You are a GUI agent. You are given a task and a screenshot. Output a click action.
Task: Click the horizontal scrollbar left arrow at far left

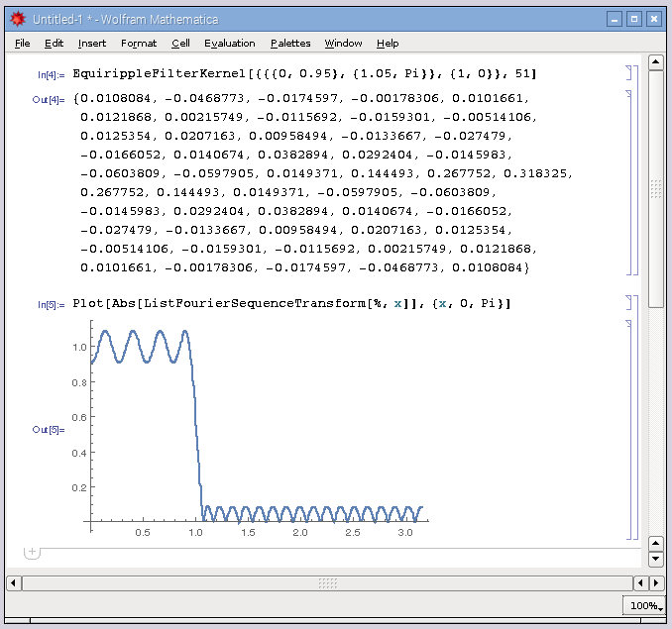(13, 582)
